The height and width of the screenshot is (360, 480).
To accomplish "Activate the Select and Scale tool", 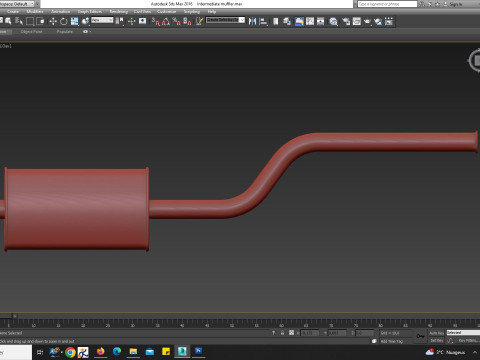I will [x=74, y=21].
